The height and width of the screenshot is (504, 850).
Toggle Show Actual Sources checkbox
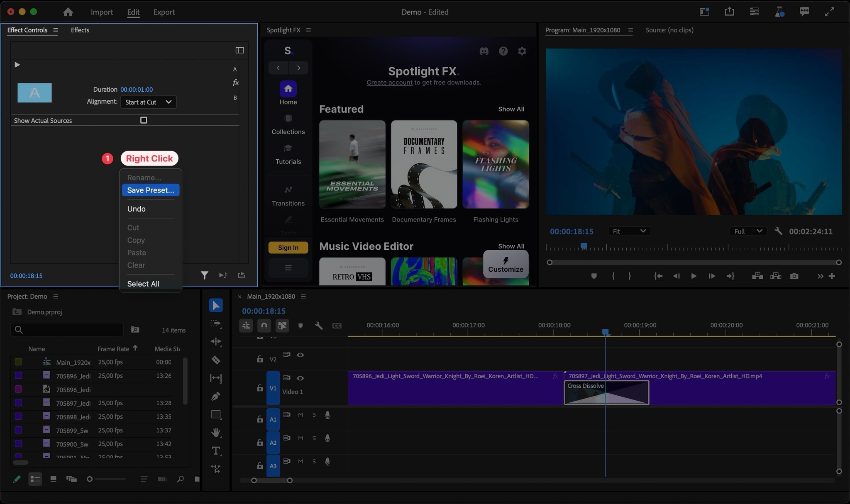click(x=144, y=120)
